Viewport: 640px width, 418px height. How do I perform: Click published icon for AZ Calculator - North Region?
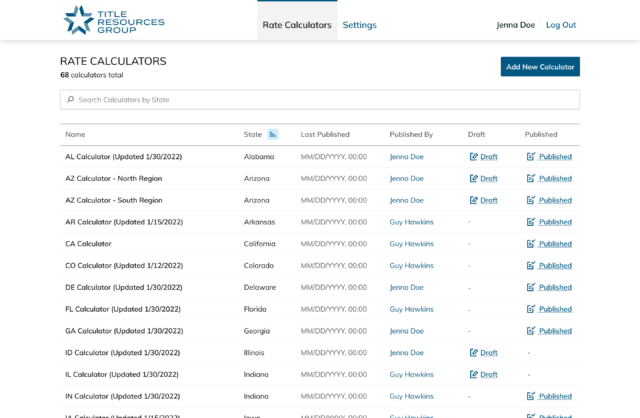(x=531, y=179)
